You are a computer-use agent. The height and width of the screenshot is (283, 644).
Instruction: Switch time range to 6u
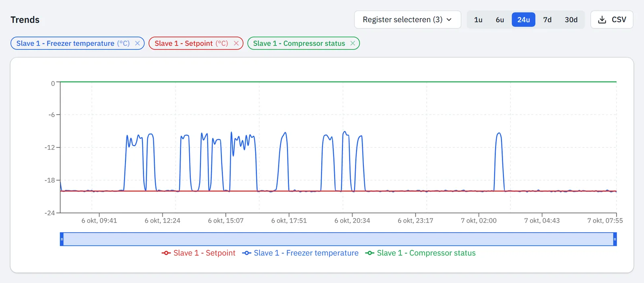tap(500, 20)
